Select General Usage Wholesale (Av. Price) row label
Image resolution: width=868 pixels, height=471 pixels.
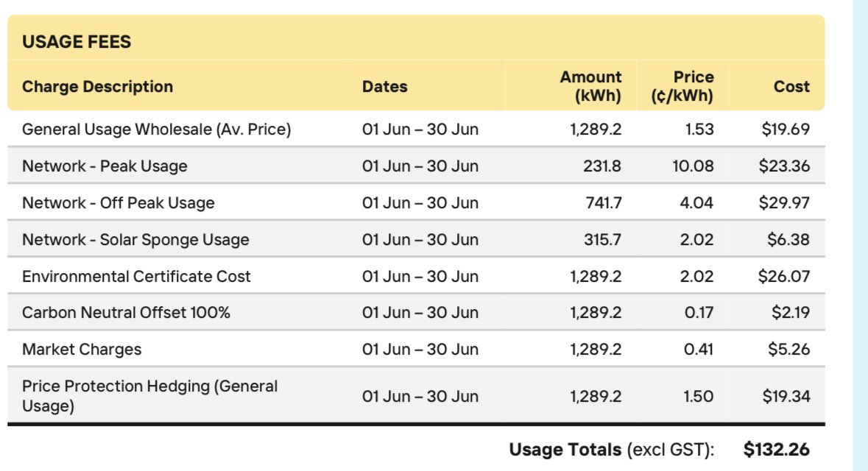(x=157, y=129)
